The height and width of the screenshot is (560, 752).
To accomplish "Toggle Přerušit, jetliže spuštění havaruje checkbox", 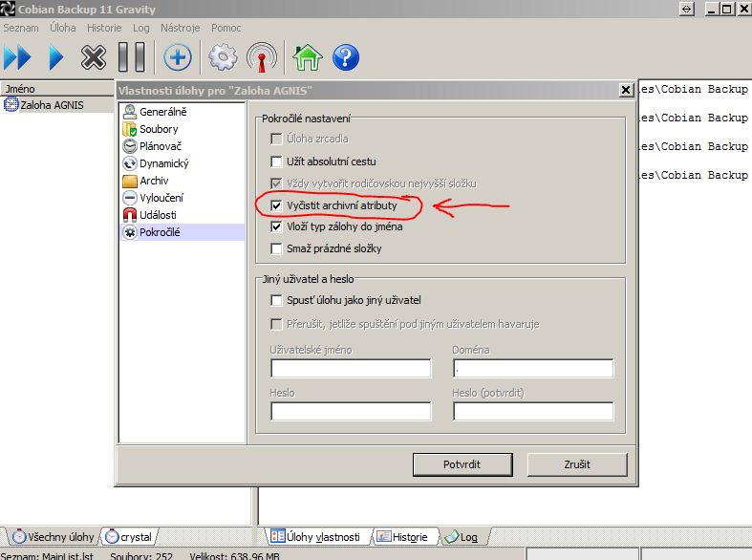I will [276, 324].
